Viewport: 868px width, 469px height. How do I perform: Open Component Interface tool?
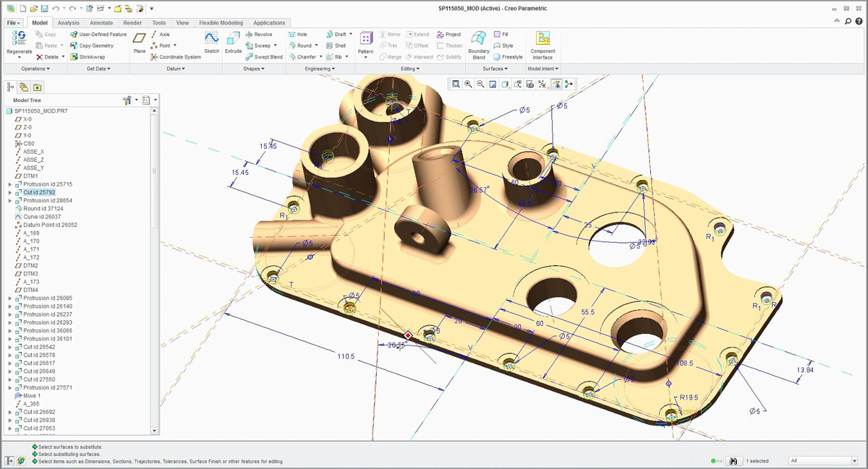542,45
